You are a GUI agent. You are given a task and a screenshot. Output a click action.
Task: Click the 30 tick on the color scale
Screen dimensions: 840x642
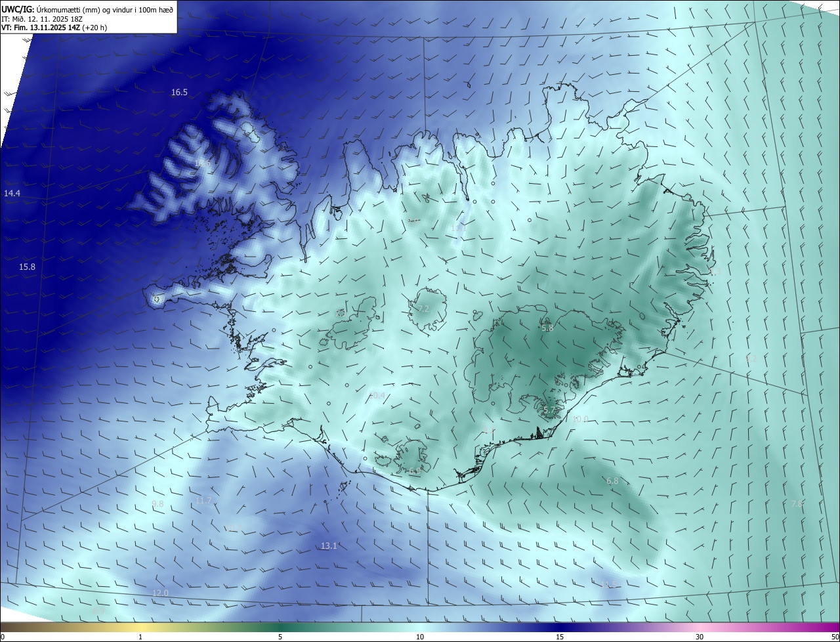tap(700, 637)
